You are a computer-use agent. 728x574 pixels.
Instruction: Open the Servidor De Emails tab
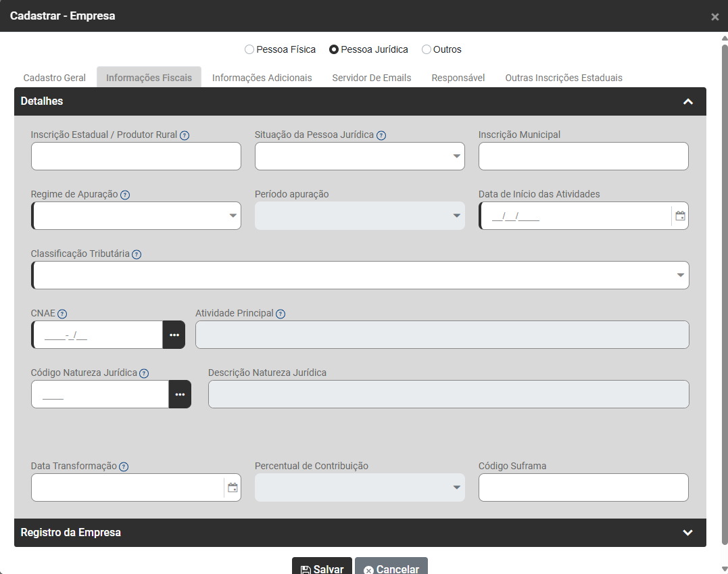pos(371,78)
